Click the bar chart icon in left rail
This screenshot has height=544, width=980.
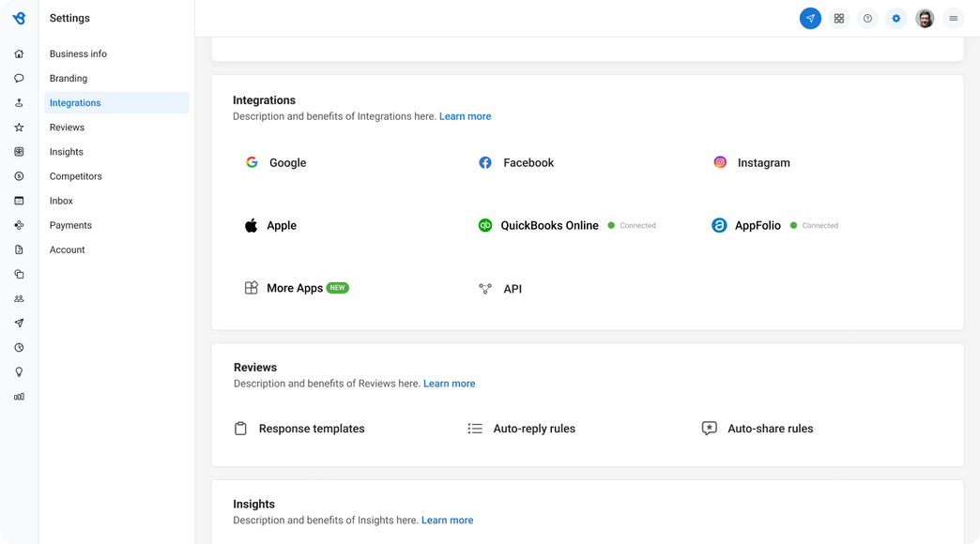(20, 397)
